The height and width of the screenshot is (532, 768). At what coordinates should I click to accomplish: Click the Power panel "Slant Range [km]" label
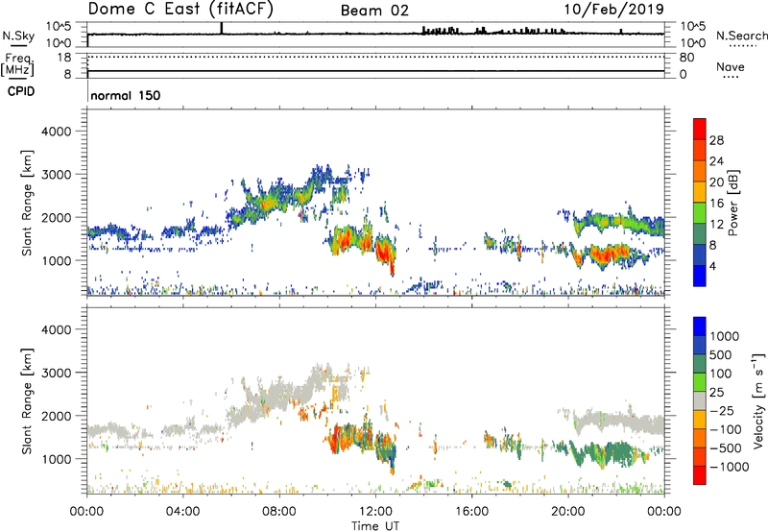tap(27, 203)
